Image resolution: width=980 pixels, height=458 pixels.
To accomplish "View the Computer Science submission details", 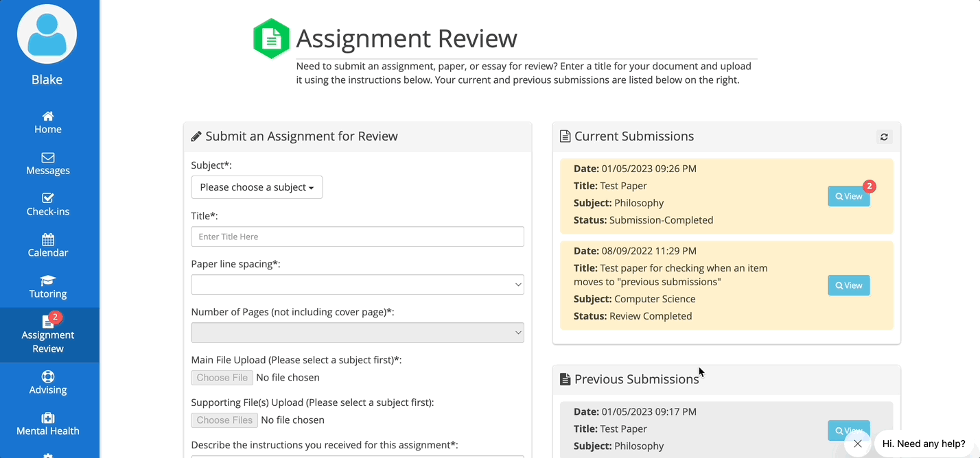I will [x=848, y=285].
